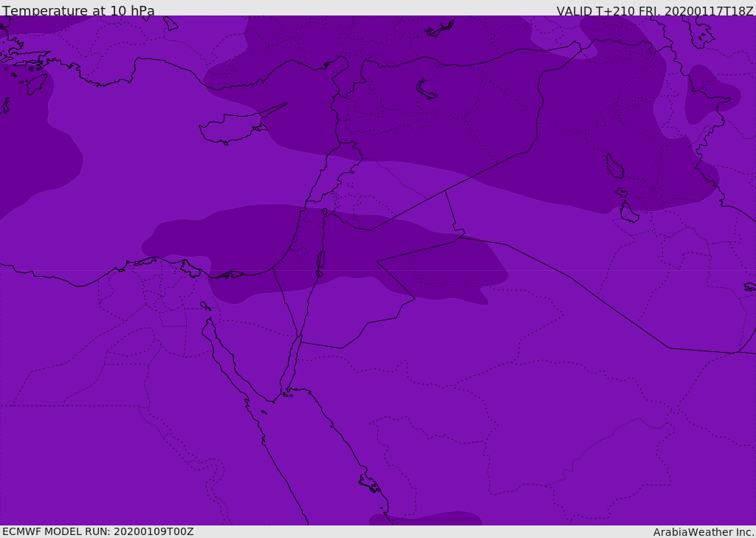Click the Gulf of Aqaba inlet

point(295,354)
